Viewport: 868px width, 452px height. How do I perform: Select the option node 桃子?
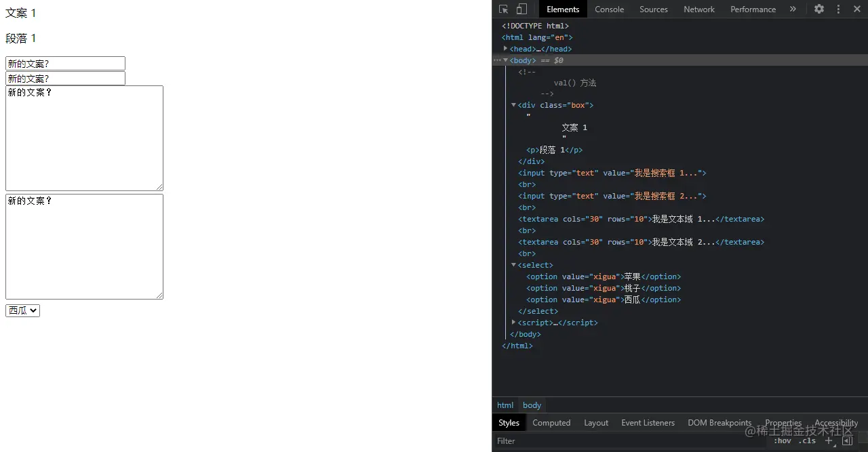(604, 288)
